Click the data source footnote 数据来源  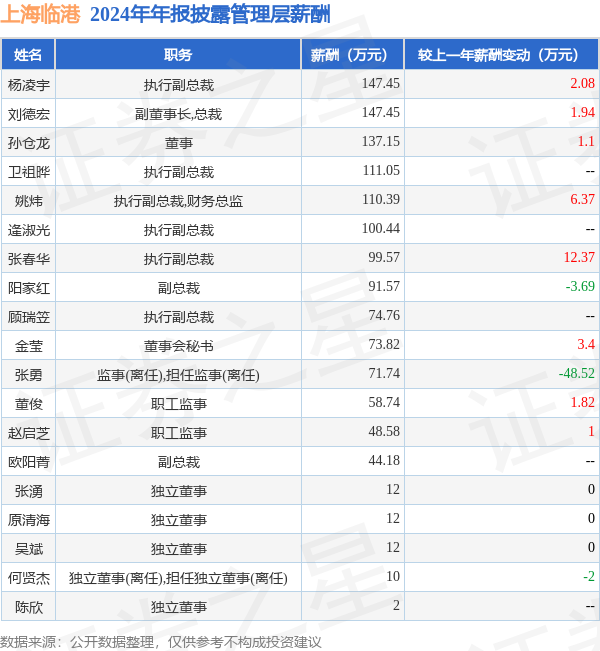click(161, 642)
